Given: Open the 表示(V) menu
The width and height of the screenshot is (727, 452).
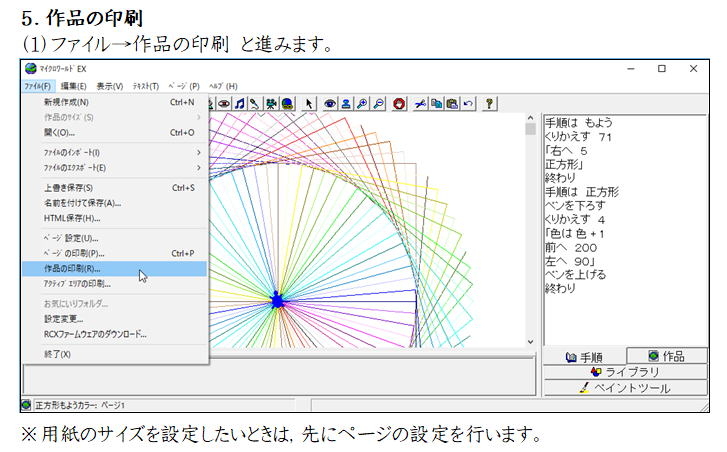Looking at the screenshot, I should coord(109,86).
